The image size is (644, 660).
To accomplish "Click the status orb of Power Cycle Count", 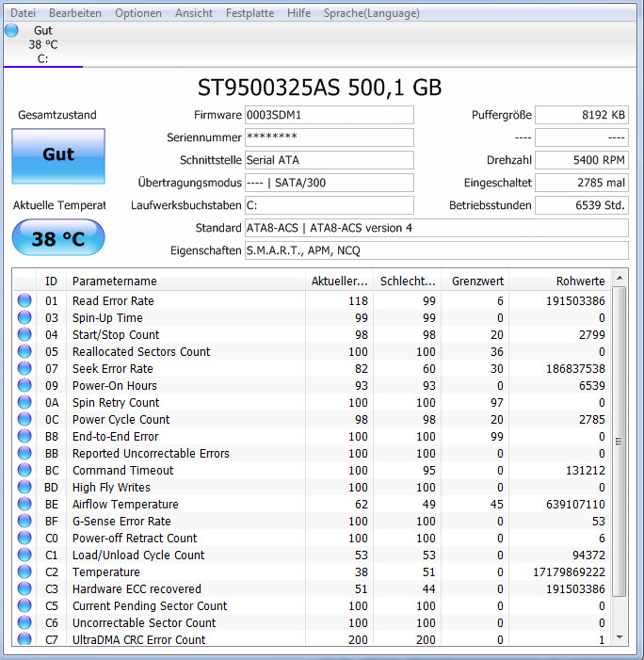I will pyautogui.click(x=24, y=419).
